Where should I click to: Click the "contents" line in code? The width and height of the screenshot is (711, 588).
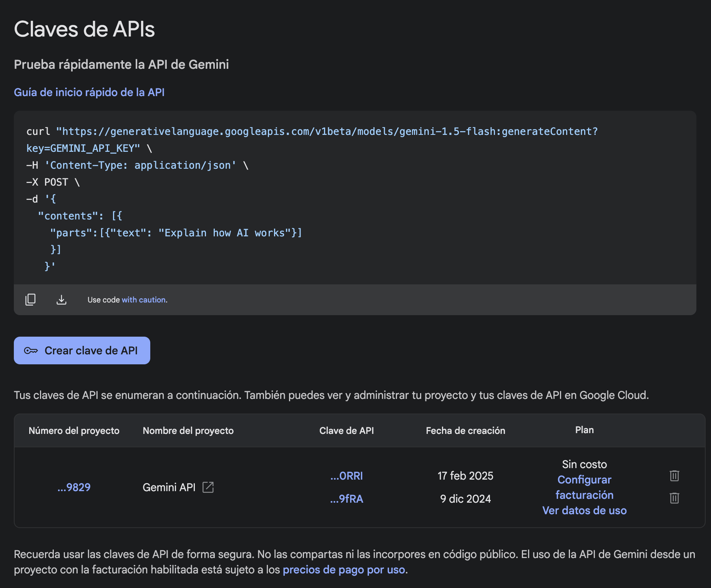tap(80, 216)
